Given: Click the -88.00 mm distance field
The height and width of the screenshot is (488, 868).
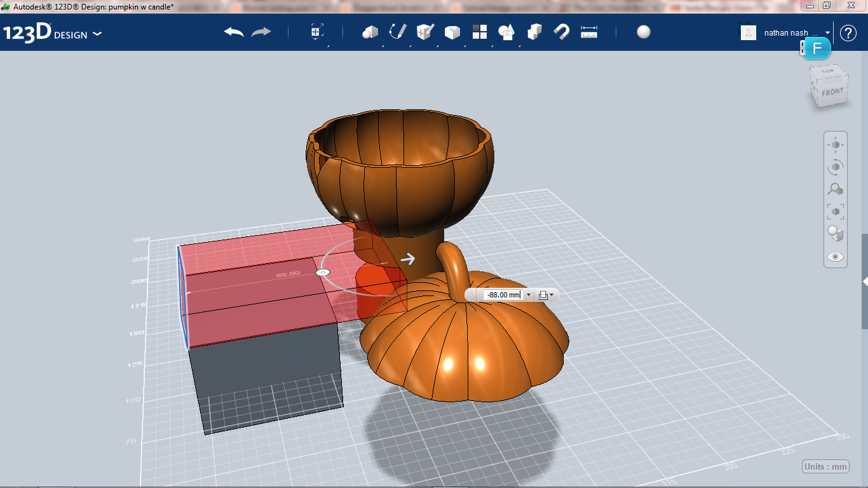Looking at the screenshot, I should tap(503, 295).
